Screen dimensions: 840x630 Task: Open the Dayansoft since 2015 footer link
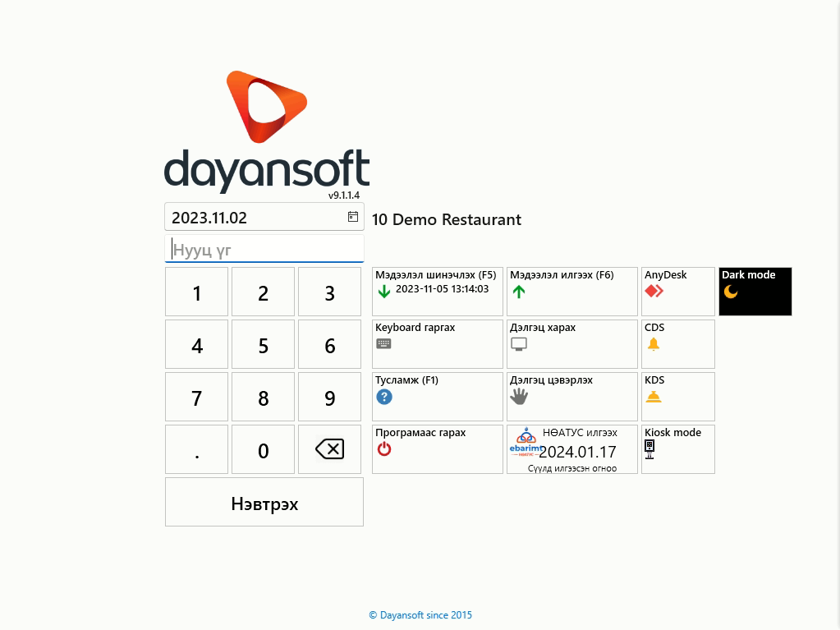(x=420, y=615)
